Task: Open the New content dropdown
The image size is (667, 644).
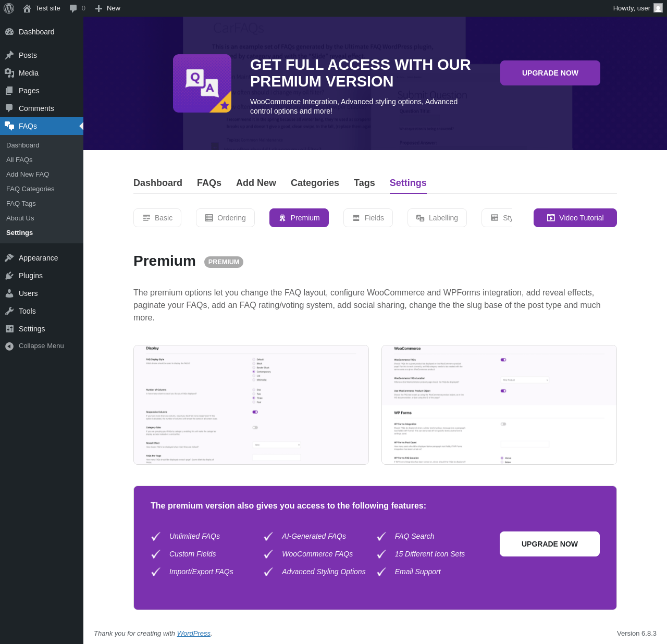Action: (108, 8)
